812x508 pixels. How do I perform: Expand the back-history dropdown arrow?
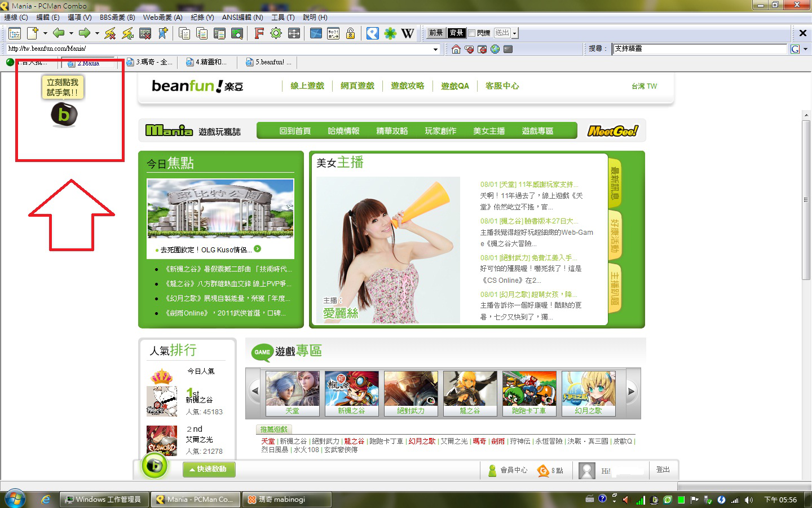coord(71,33)
